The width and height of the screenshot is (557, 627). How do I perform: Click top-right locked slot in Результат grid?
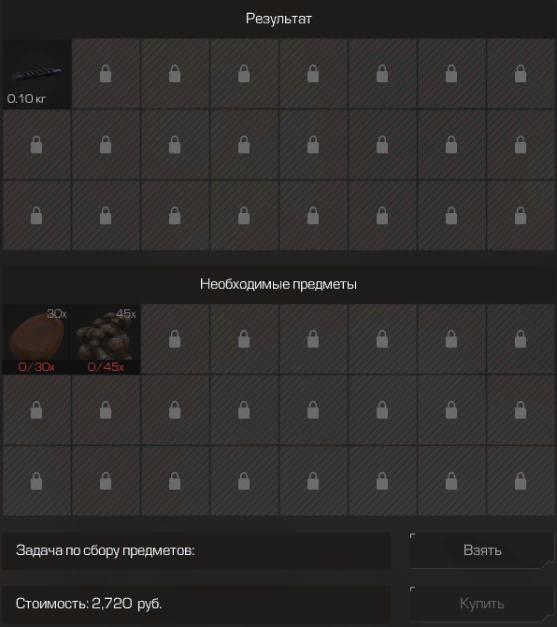pos(521,74)
